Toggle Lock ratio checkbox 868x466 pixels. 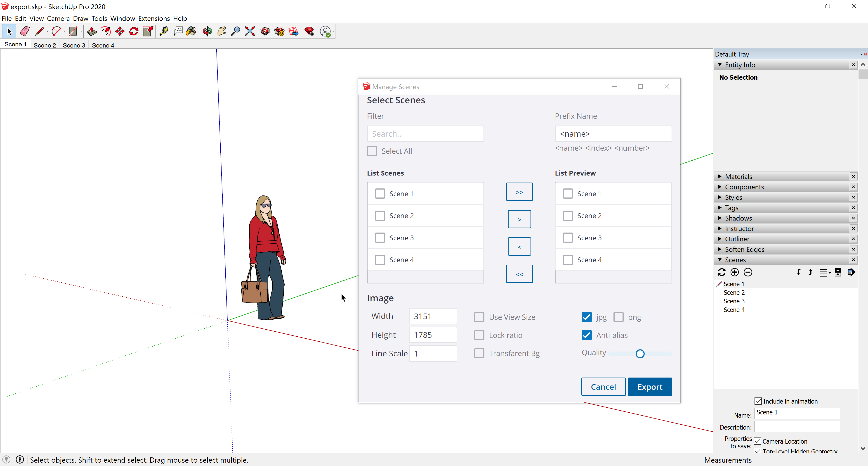coord(479,335)
